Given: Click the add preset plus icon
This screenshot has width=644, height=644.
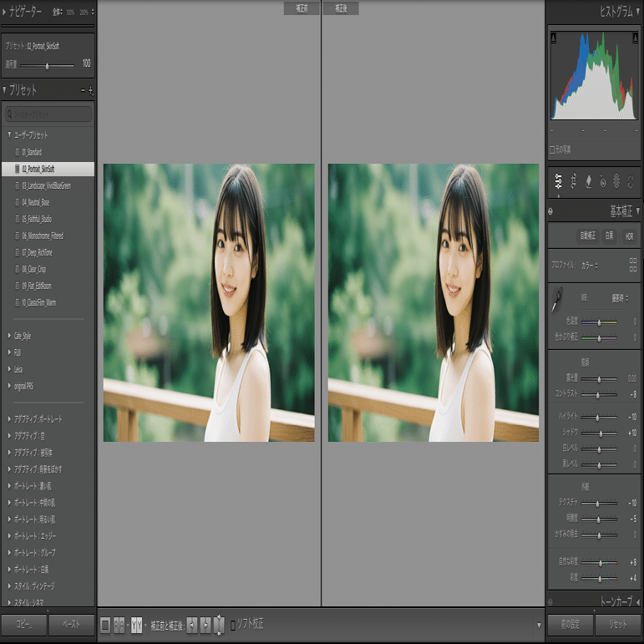Looking at the screenshot, I should point(91,90).
